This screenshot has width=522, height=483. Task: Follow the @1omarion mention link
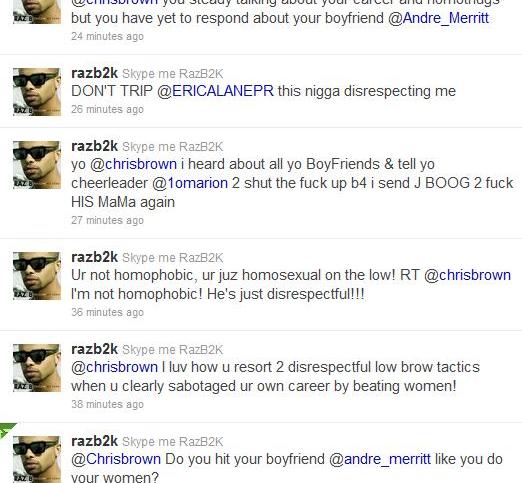point(190,183)
